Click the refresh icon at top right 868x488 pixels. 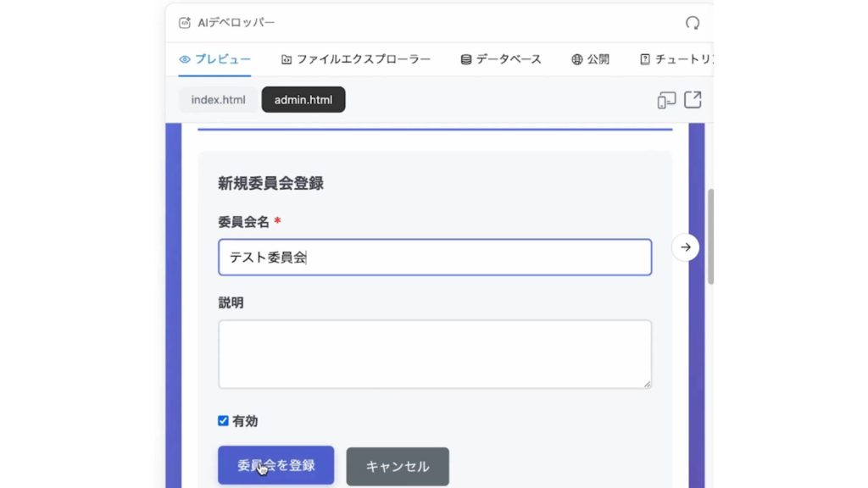693,23
